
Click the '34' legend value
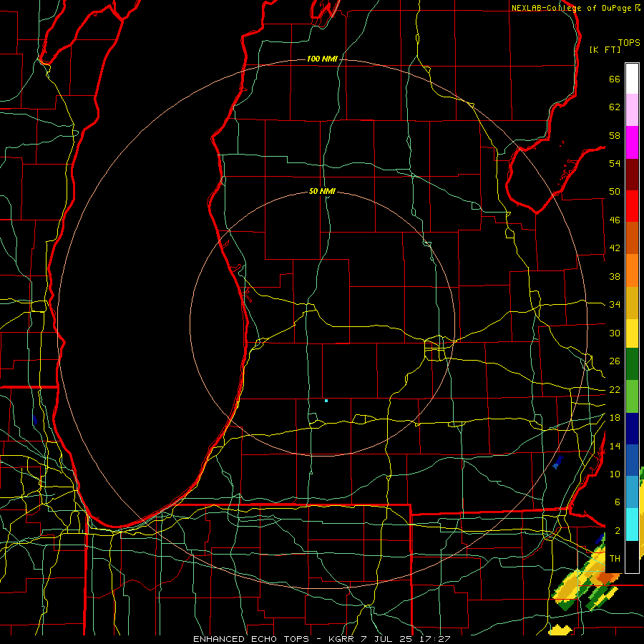(x=615, y=305)
